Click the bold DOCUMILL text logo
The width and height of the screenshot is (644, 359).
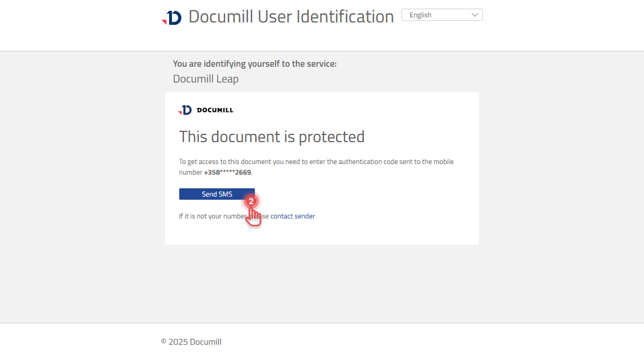click(x=216, y=109)
